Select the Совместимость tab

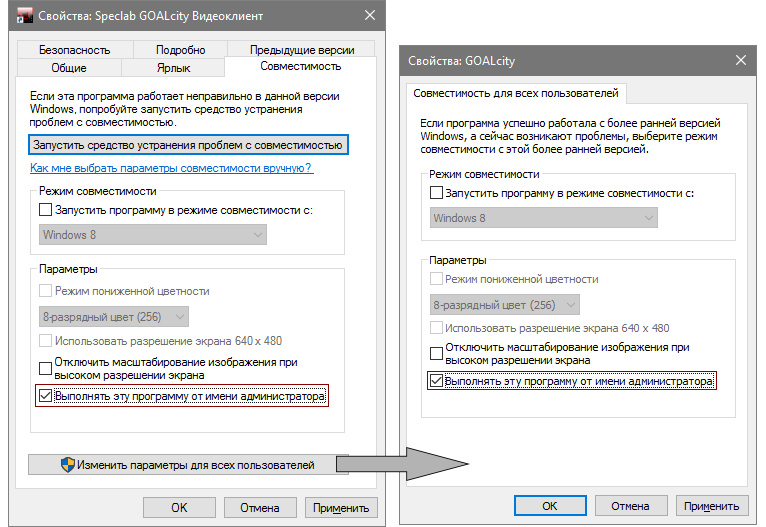pyautogui.click(x=300, y=66)
